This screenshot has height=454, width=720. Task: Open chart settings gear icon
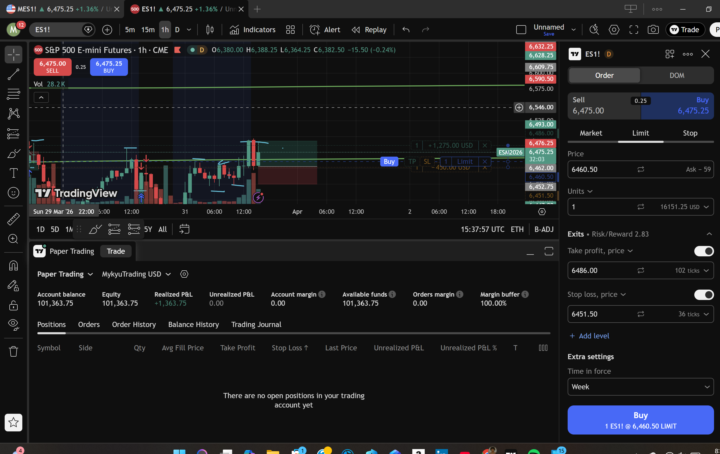coord(614,30)
